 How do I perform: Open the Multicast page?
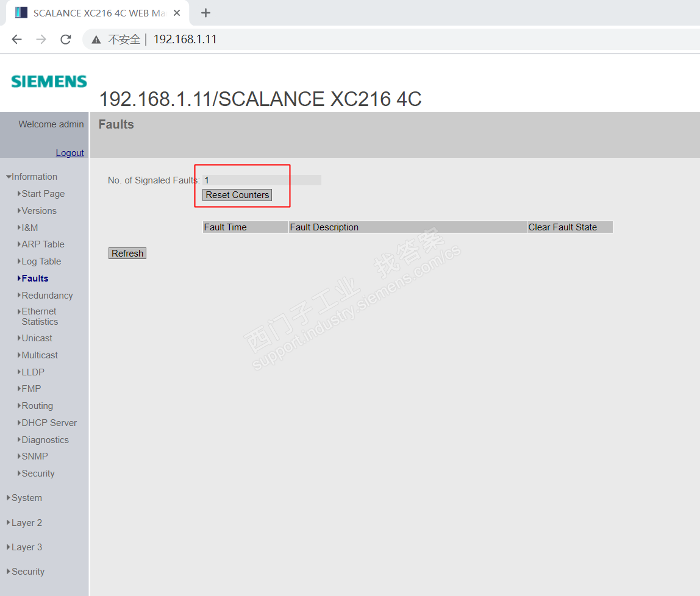coord(39,355)
